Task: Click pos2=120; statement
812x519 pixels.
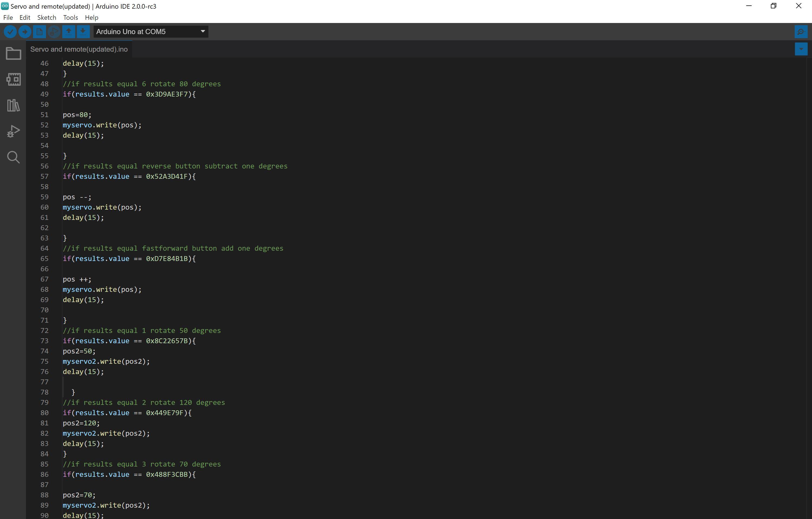Action: click(81, 423)
